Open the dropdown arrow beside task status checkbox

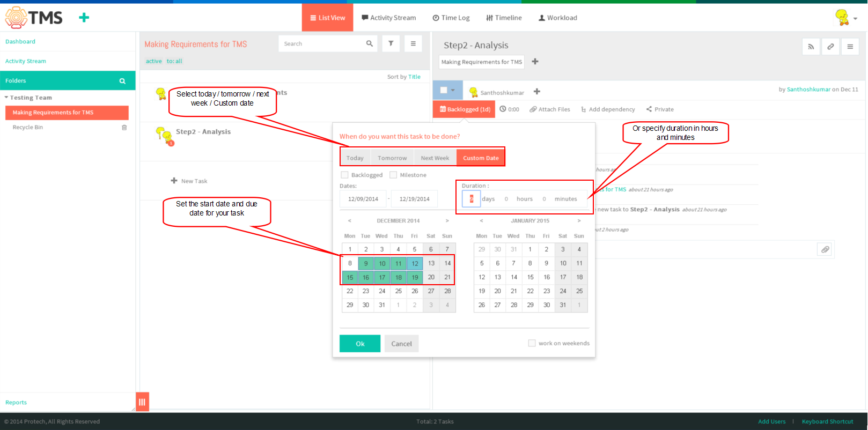[x=453, y=90]
